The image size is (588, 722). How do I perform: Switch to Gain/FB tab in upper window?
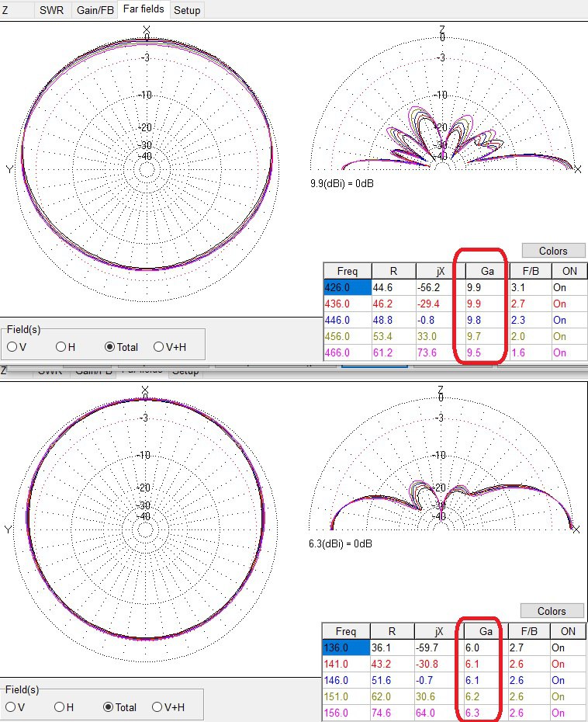click(x=95, y=10)
